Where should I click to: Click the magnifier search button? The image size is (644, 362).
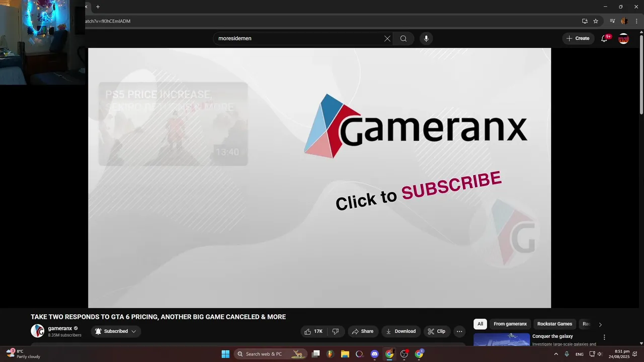(404, 39)
